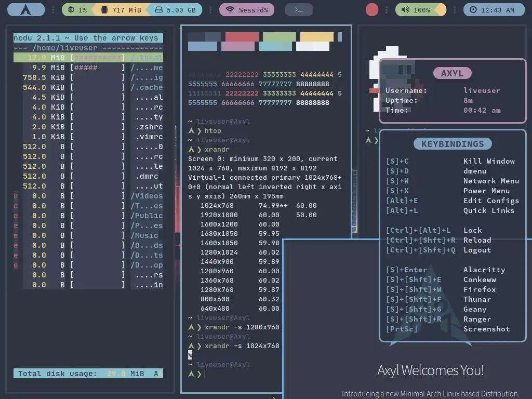Click the [S]+[Shft]+R Ranger entry
532x399 pixels.
pos(438,319)
